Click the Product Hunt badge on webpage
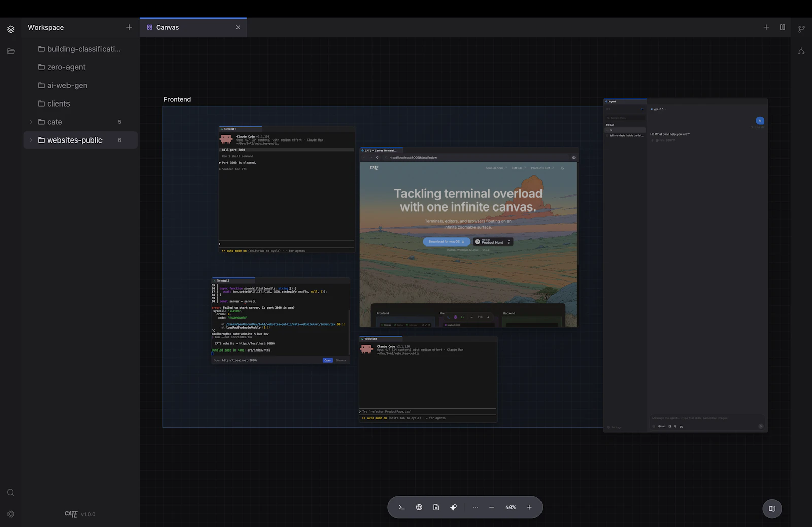The width and height of the screenshot is (812, 527). coord(493,242)
